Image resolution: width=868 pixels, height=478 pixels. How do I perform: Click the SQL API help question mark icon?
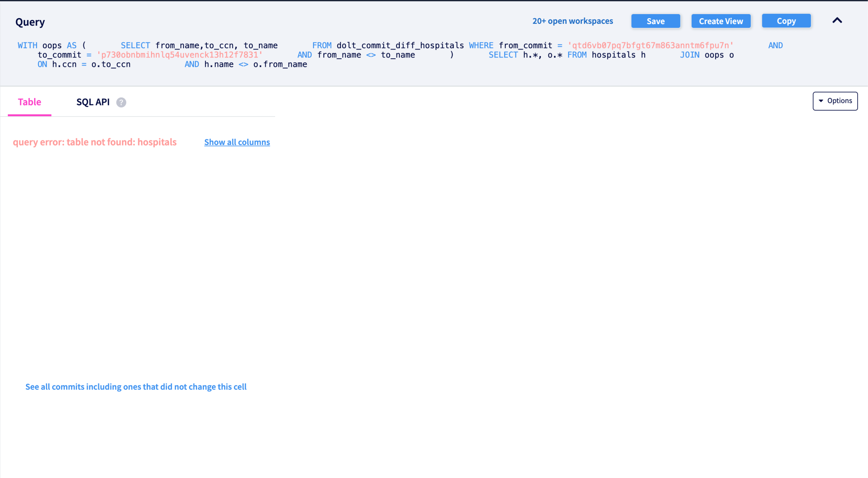pos(121,102)
